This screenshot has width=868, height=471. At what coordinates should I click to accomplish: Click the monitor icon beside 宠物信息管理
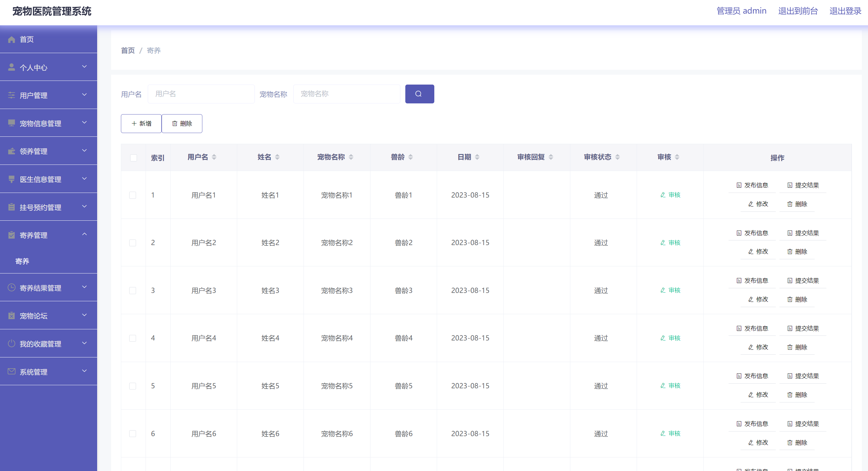coord(11,123)
